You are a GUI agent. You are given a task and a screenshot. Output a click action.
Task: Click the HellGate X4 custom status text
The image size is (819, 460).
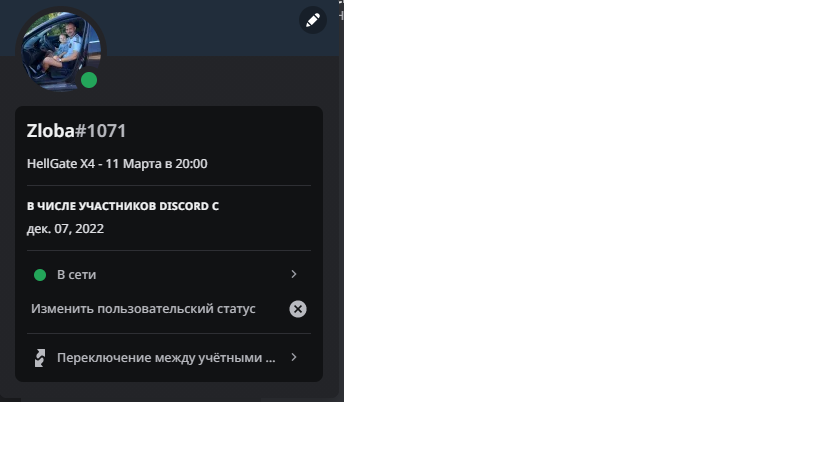117,163
